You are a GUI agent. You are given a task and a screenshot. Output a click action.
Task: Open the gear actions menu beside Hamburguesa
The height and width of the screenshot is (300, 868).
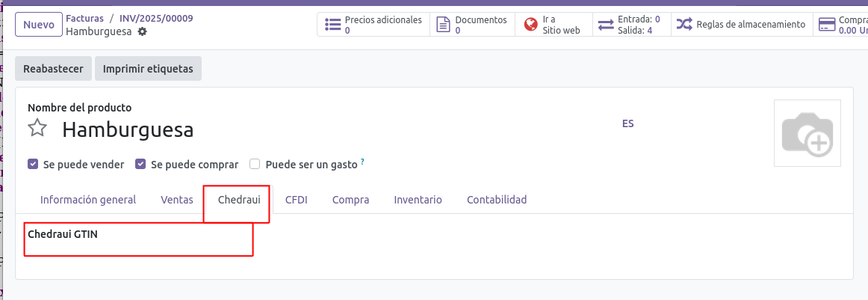tap(143, 31)
